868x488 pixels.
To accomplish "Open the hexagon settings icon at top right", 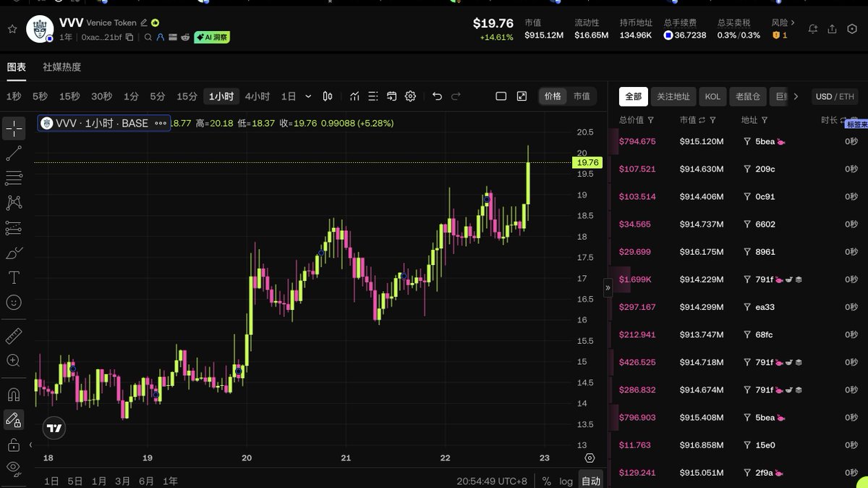I will click(851, 29).
